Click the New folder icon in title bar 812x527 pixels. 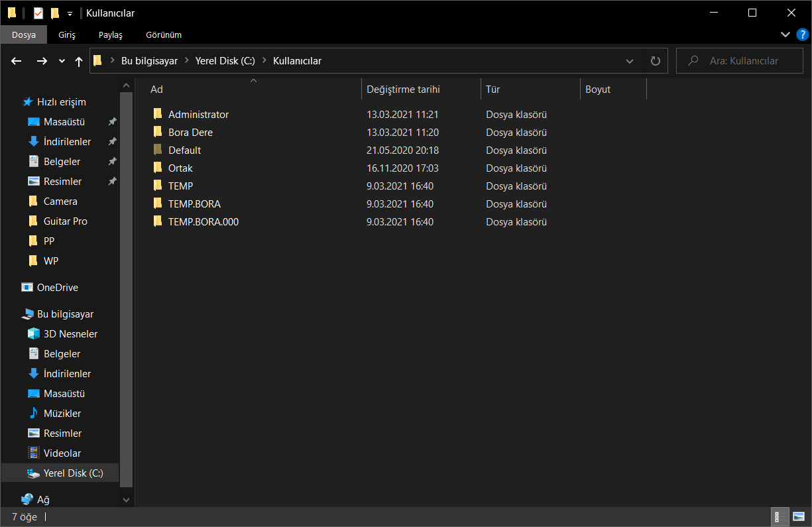[x=55, y=13]
